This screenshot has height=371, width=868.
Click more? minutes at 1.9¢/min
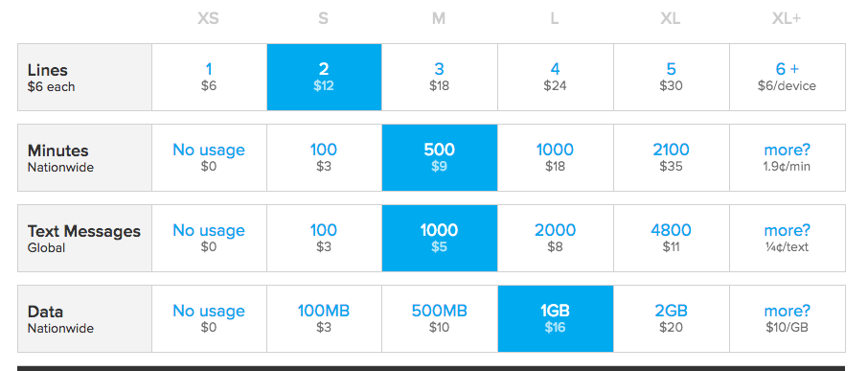788,158
